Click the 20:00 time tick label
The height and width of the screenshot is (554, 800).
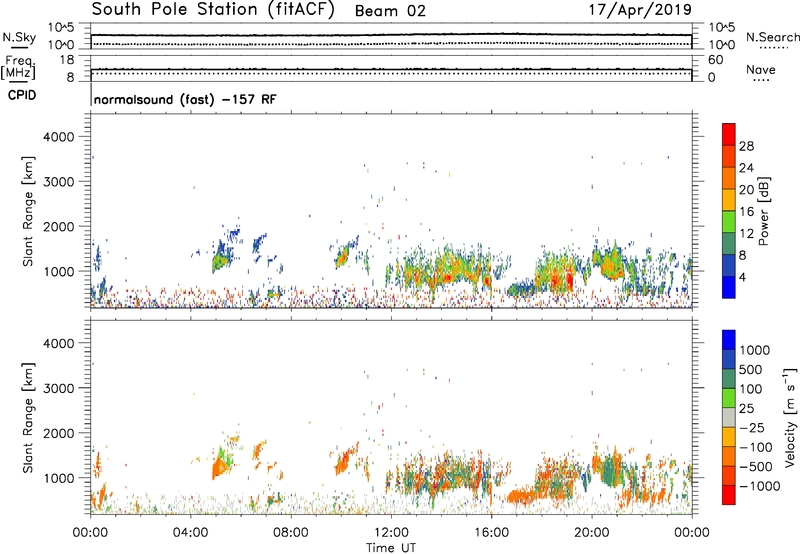(591, 533)
